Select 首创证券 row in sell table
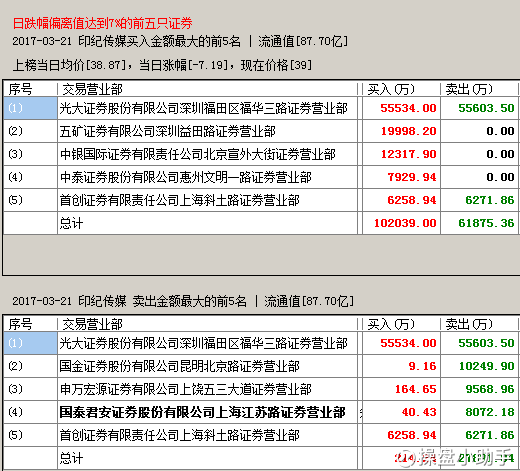Viewport: 520px width, 471px height. [261, 435]
